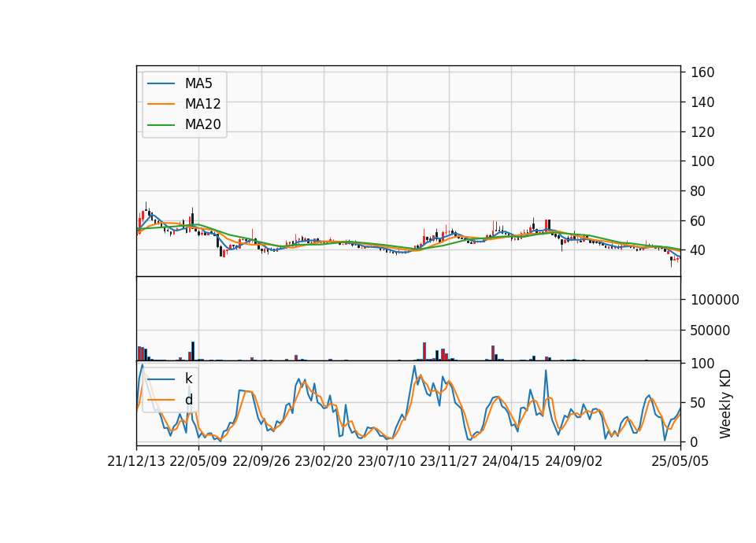The width and height of the screenshot is (756, 543).
Task: Click the tallest volume bar near 22/05/09
Action: 193,351
